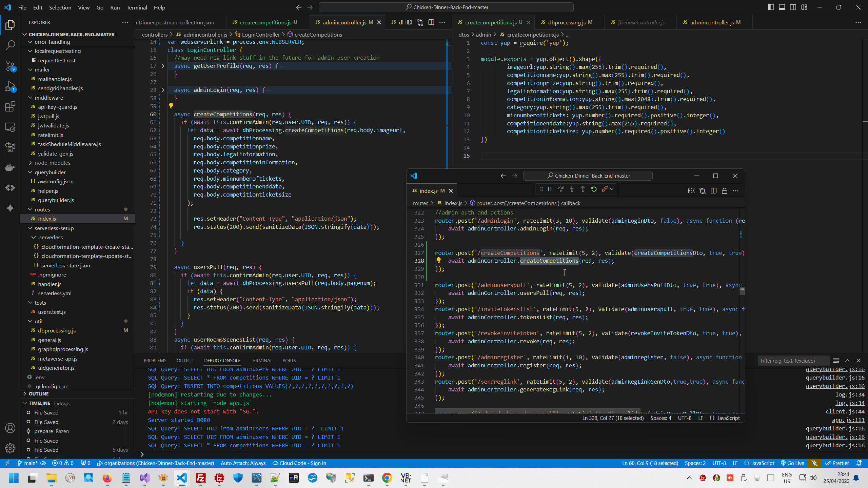Click the debug console filter input
The height and width of the screenshot is (488, 868).
[793, 361]
